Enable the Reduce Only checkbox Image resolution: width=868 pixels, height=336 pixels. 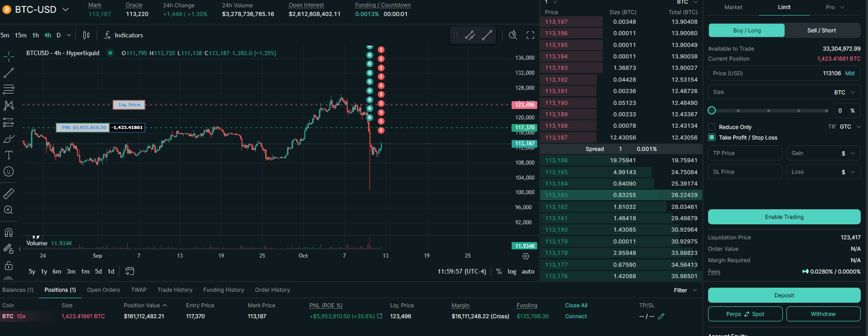pos(712,127)
